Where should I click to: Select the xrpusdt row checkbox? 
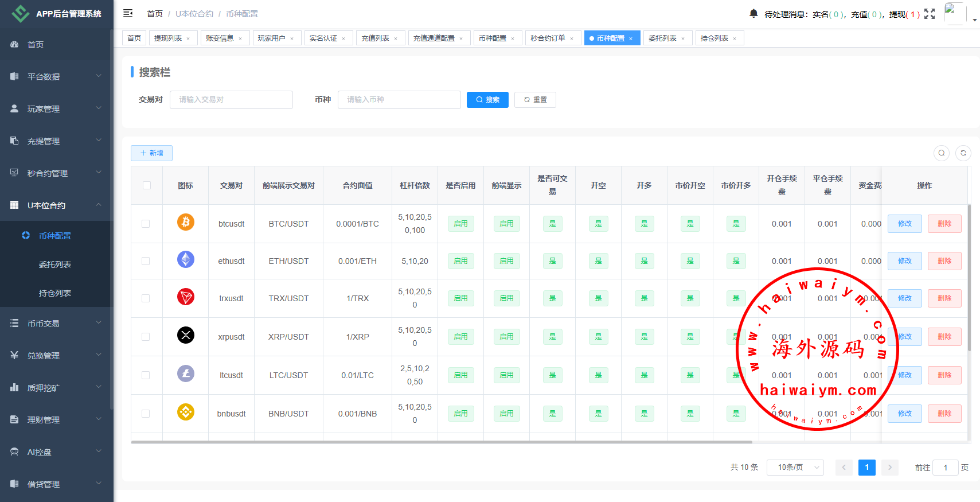(146, 337)
